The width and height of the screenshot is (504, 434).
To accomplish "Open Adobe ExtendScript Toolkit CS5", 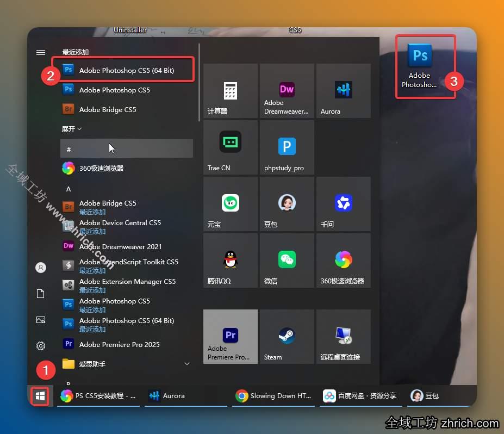I will (x=127, y=266).
